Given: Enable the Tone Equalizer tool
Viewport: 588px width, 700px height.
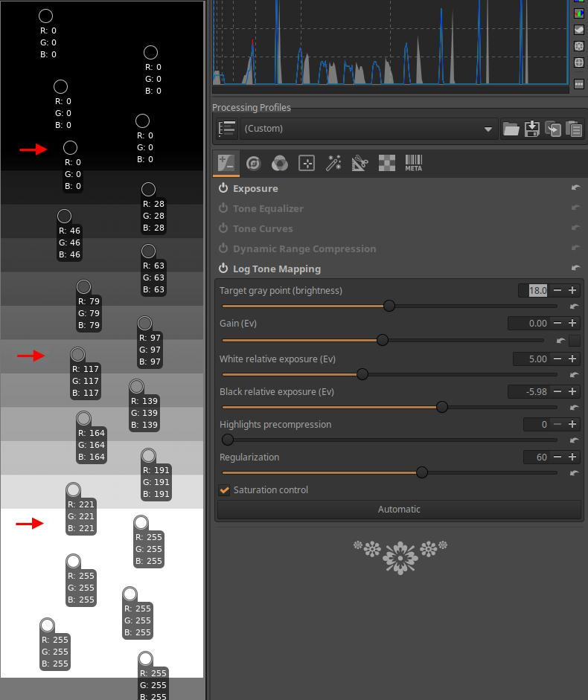Looking at the screenshot, I should (223, 209).
